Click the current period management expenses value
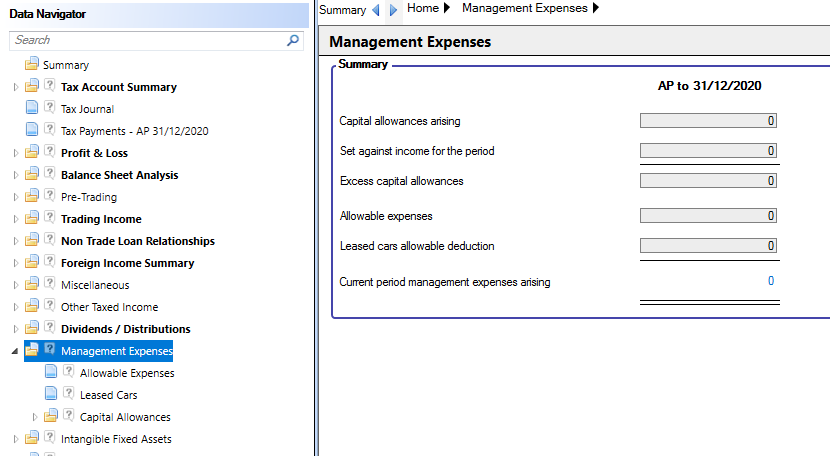 tap(771, 281)
